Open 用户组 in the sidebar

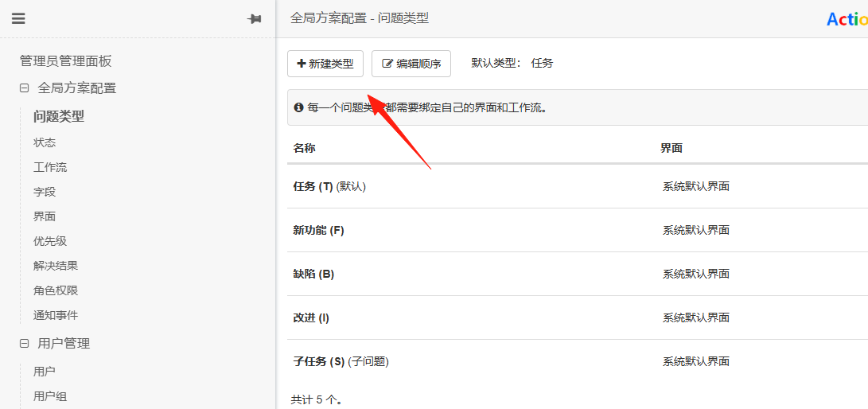[x=50, y=396]
